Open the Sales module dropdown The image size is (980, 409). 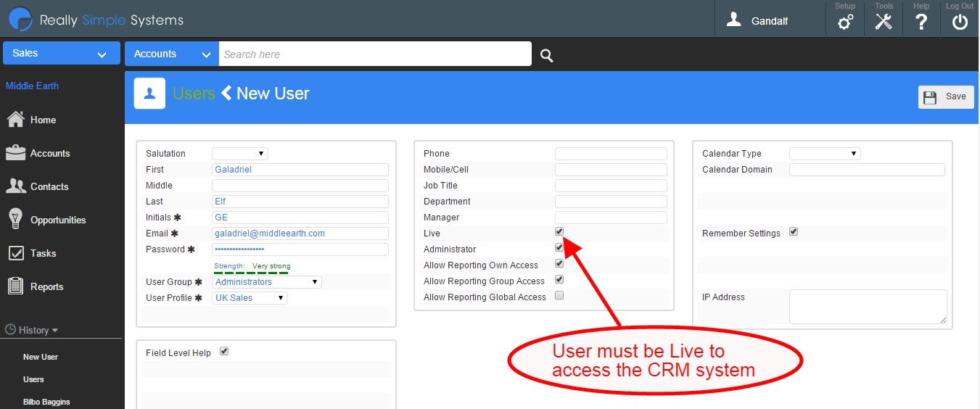click(62, 54)
